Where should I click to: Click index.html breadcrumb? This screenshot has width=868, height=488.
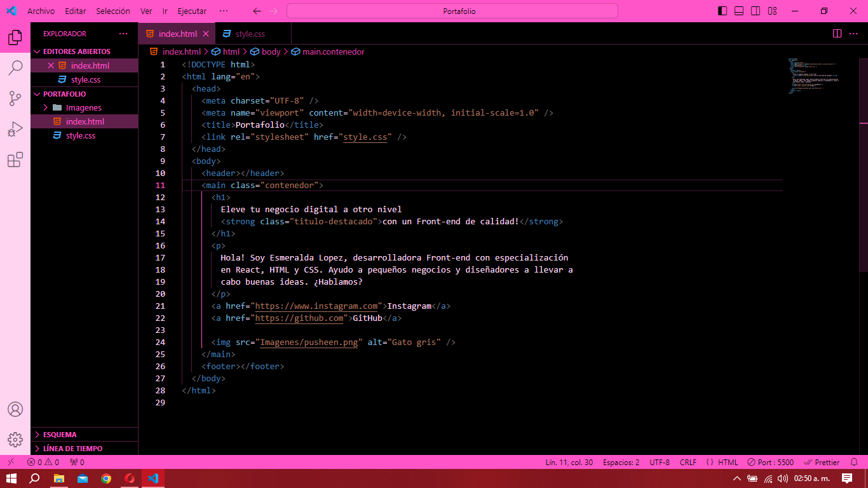pyautogui.click(x=175, y=51)
